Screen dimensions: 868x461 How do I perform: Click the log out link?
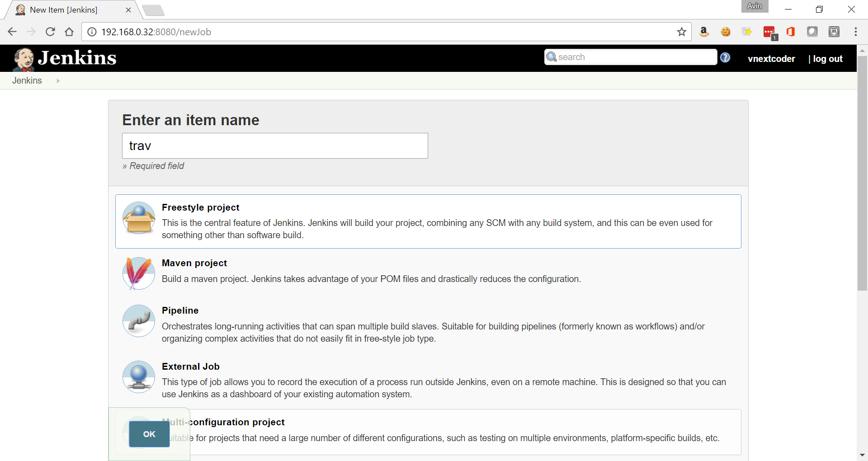point(827,59)
